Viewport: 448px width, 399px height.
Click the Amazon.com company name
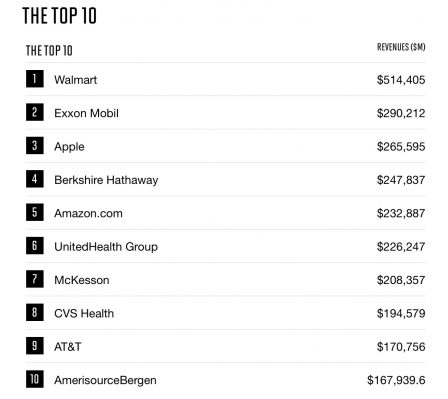pos(88,213)
